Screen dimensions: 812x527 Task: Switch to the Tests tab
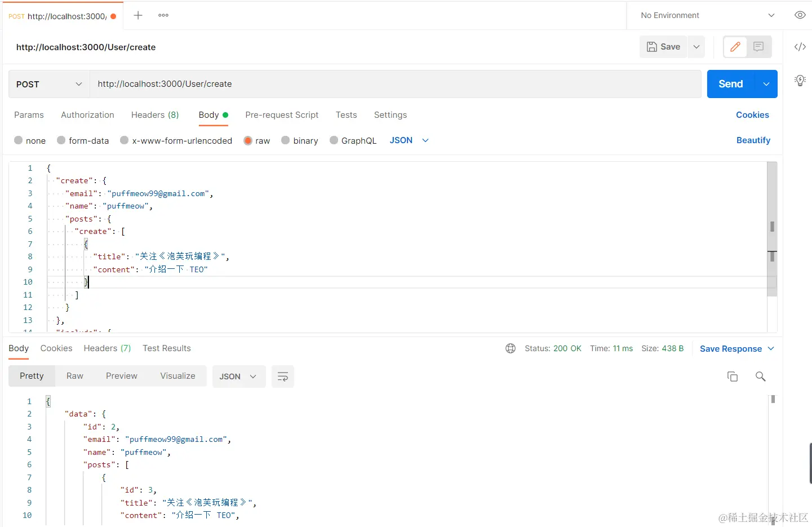(346, 115)
